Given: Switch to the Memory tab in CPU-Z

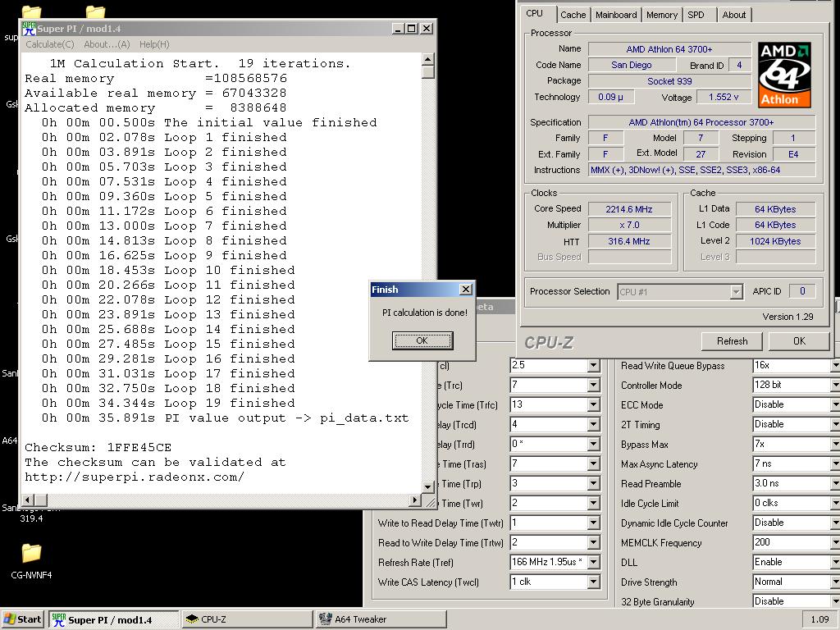Looking at the screenshot, I should (x=662, y=15).
